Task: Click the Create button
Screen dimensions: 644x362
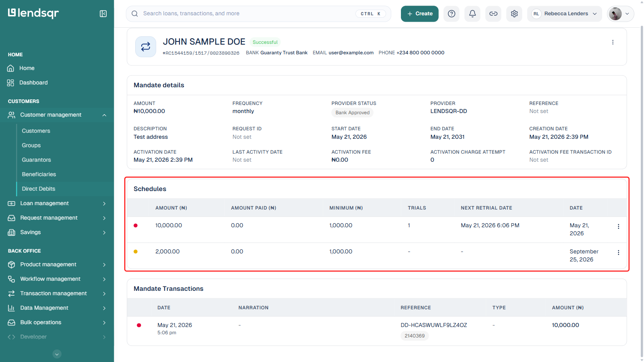Action: [x=419, y=14]
